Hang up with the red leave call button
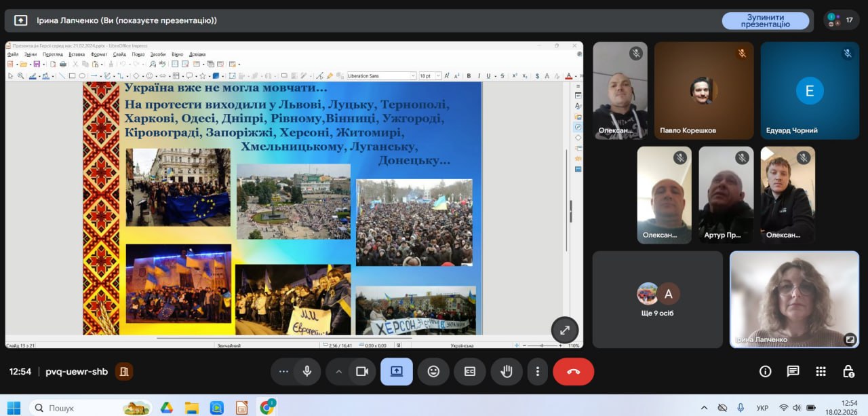The image size is (868, 416). pos(573,372)
